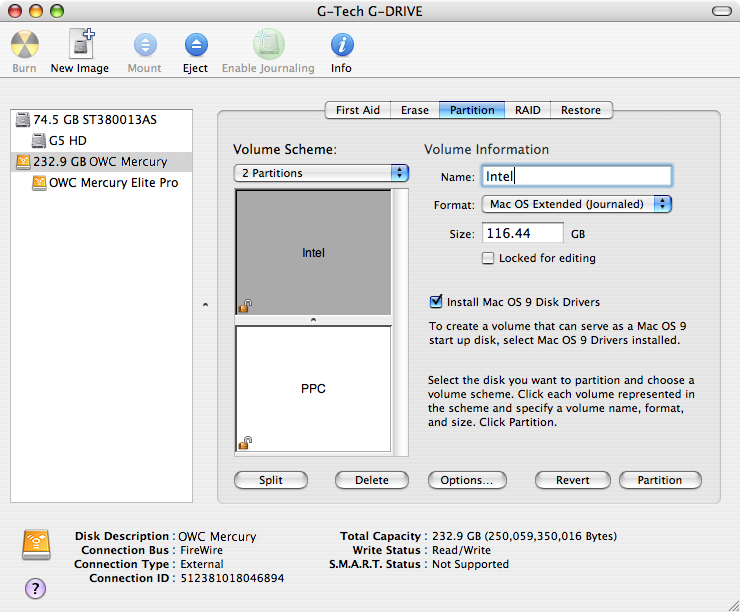The width and height of the screenshot is (740, 612).
Task: Open the Volume Scheme 2 Partitions dropdown
Action: point(321,173)
